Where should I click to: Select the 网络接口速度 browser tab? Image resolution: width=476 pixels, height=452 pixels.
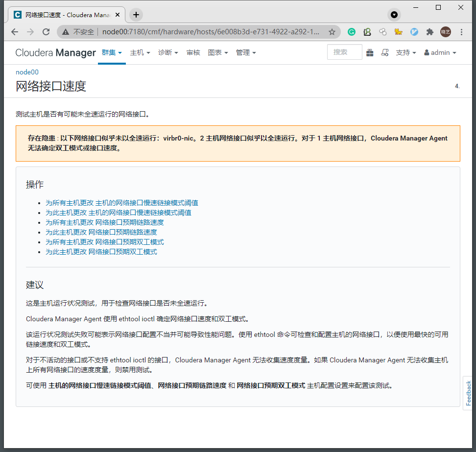tap(67, 15)
